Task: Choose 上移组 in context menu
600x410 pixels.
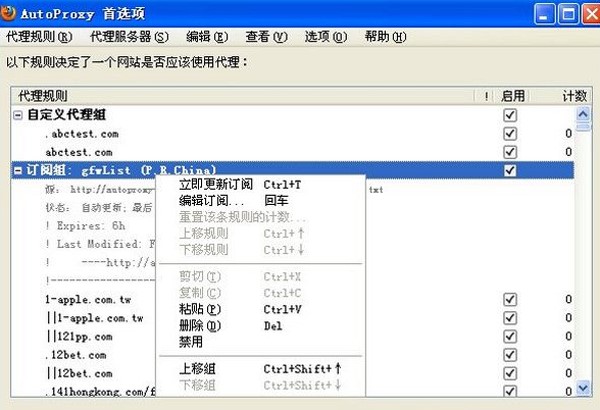Action: coord(260,369)
